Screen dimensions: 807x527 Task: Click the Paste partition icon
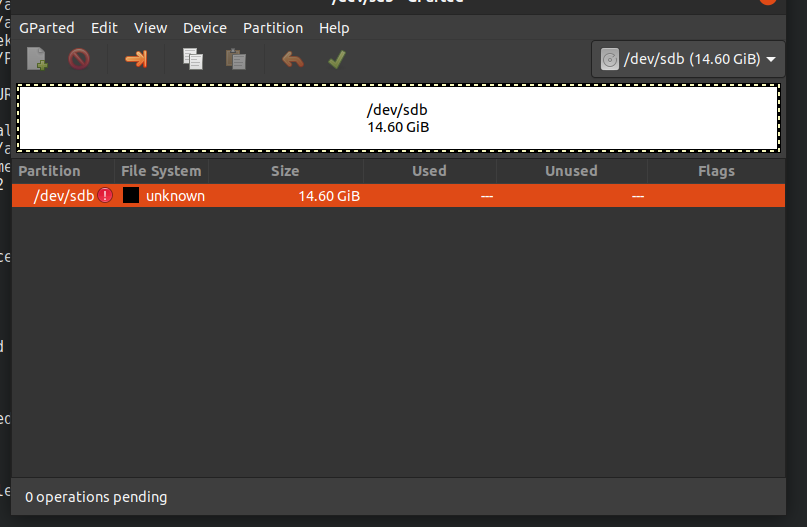pos(236,60)
